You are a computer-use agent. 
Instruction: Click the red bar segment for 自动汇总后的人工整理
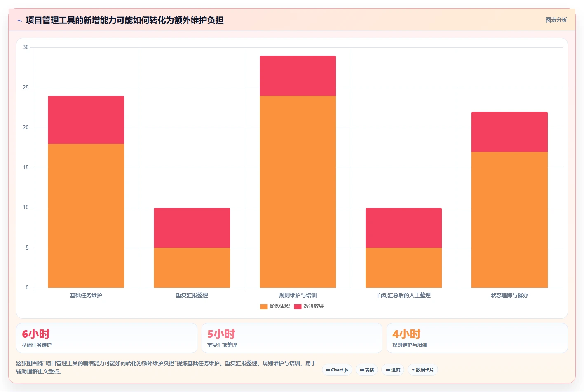tap(404, 228)
